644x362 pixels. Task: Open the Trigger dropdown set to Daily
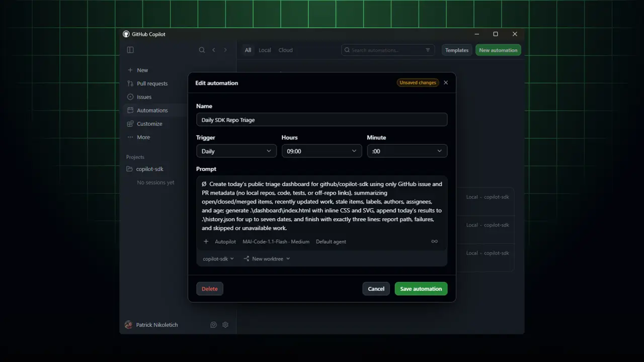click(x=236, y=151)
